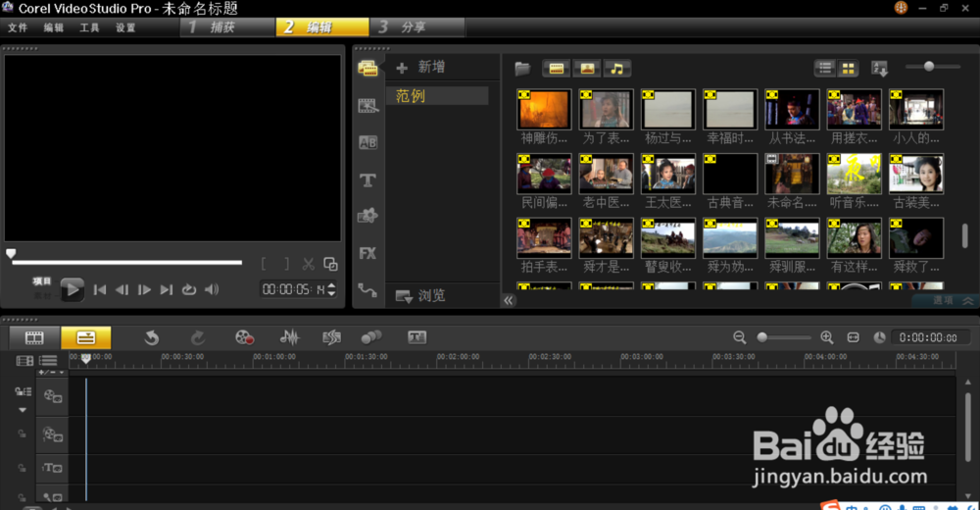Open the Record/Capture option icon

244,338
